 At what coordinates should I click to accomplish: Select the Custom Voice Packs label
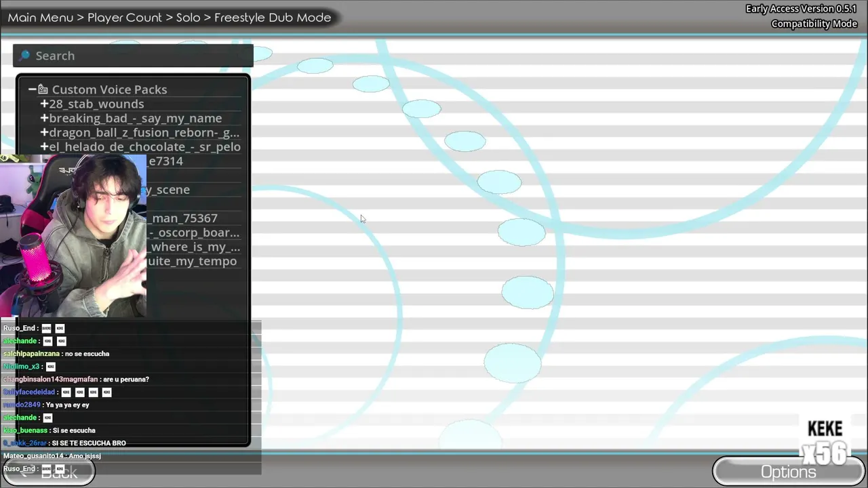109,89
